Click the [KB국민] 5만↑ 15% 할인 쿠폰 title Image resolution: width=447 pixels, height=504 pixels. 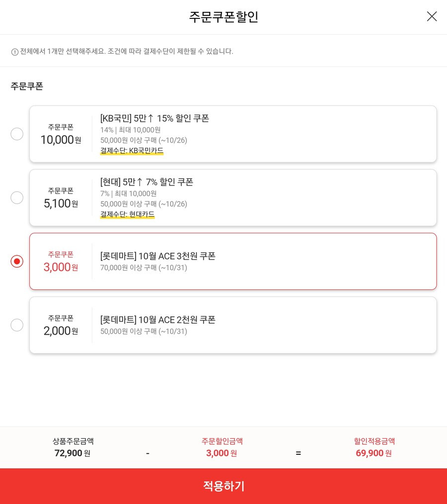click(x=154, y=118)
